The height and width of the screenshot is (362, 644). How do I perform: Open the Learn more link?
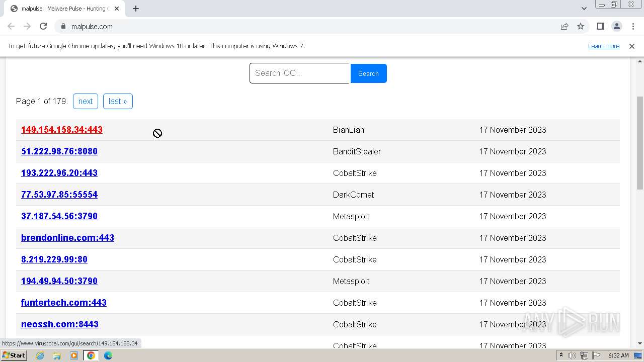(x=604, y=46)
